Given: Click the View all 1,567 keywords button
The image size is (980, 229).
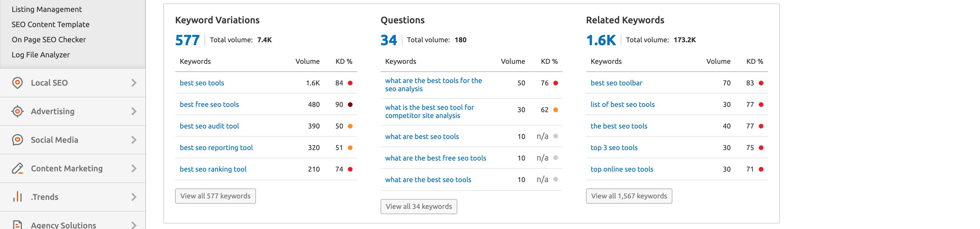Looking at the screenshot, I should tap(629, 196).
